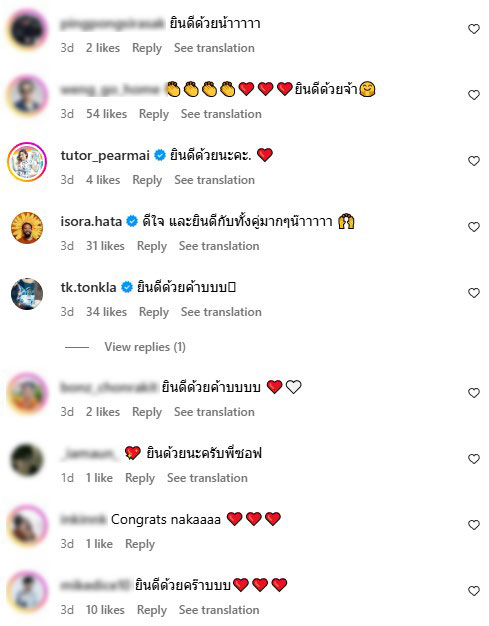The image size is (489, 626).
Task: Like tutor_pearmai's comment with the heart icon
Action: pos(473,161)
